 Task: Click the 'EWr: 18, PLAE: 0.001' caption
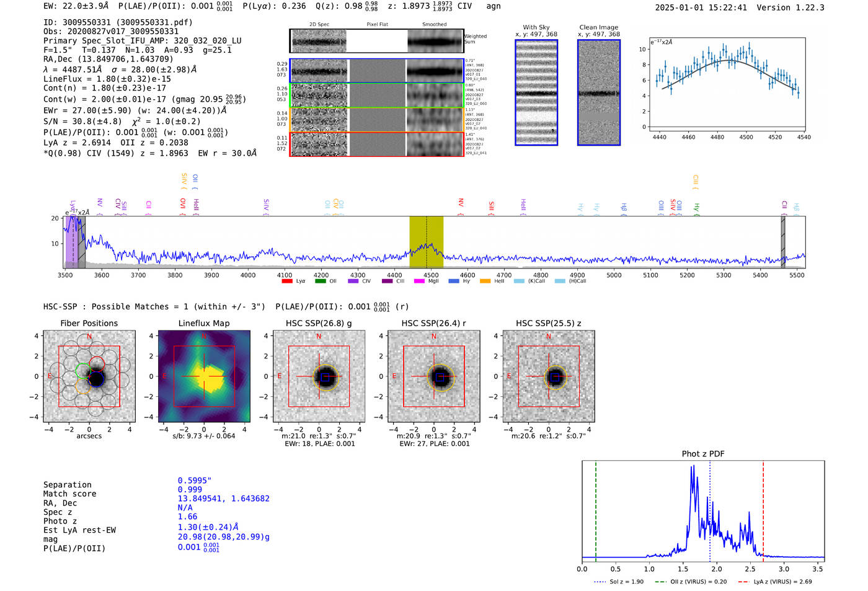pos(320,444)
